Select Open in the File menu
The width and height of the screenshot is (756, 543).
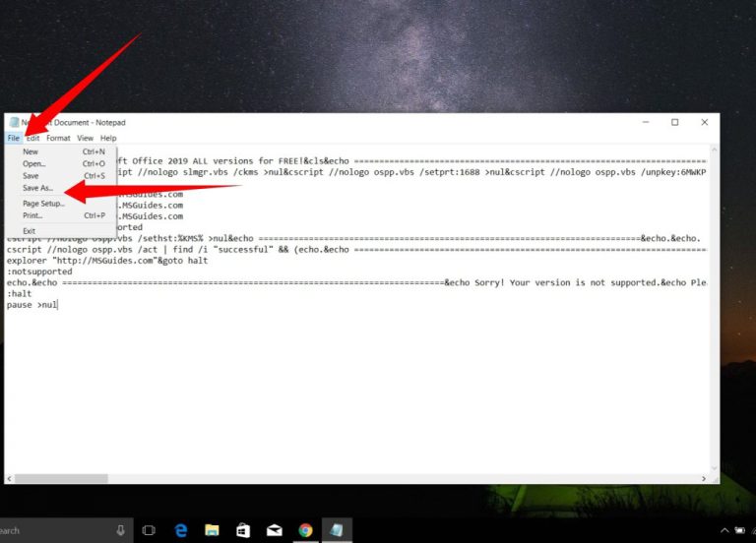(34, 164)
